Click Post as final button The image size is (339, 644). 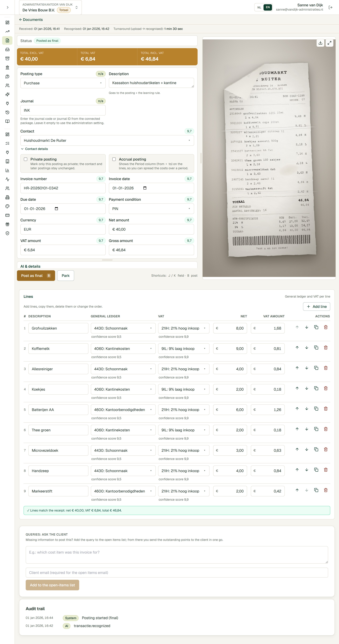[36, 275]
